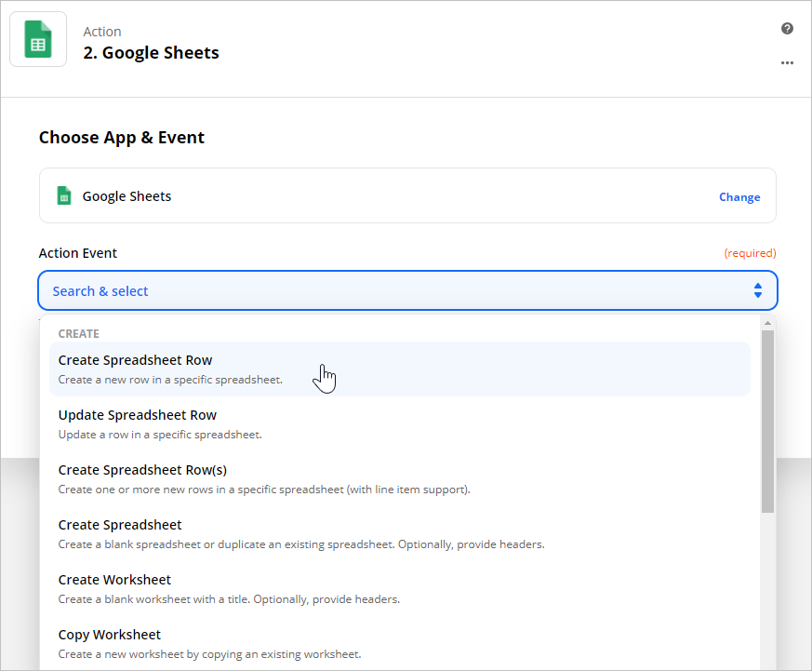Click the scroll up arrow in dropdown list
Image resolution: width=812 pixels, height=671 pixels.
point(767,323)
